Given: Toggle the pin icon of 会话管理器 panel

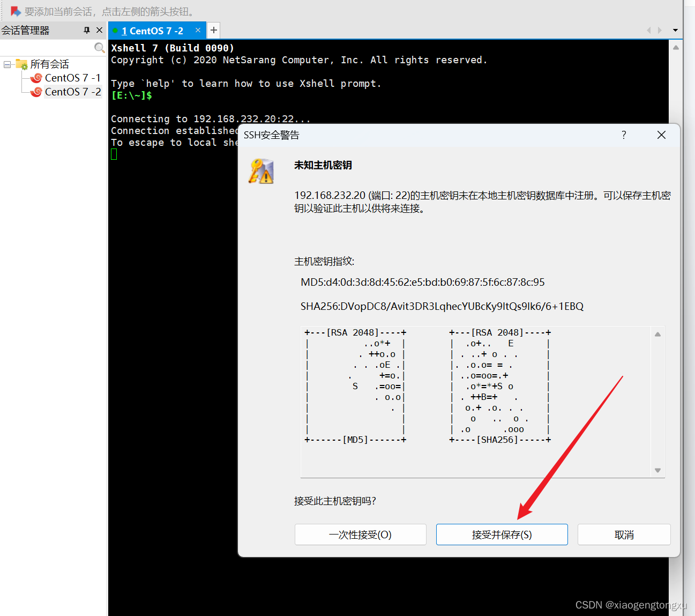Looking at the screenshot, I should pos(87,30).
